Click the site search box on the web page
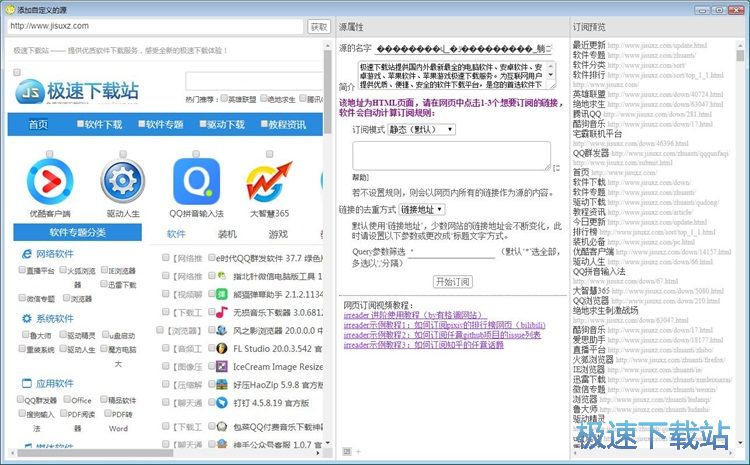 point(254,81)
